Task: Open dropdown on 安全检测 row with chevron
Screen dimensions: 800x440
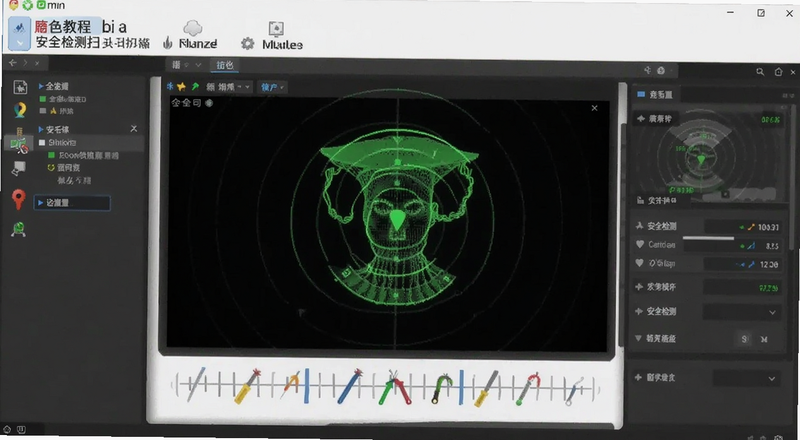Action: coord(742,311)
